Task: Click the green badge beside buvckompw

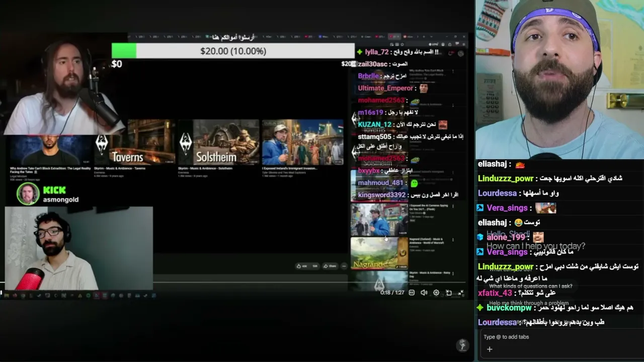Action: pyautogui.click(x=480, y=307)
